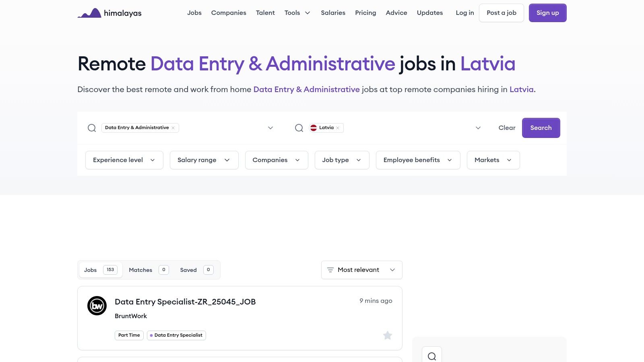Open the Himalayas logo home link
Screen dimensions: 644x362
click(109, 13)
